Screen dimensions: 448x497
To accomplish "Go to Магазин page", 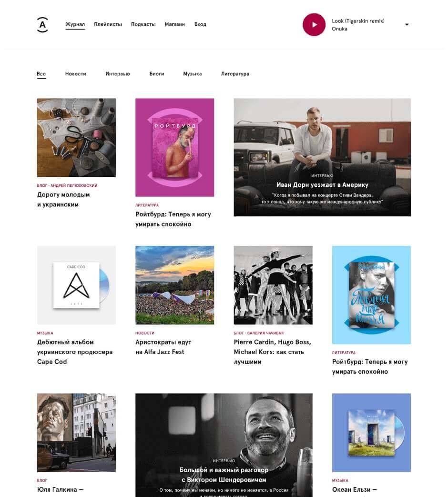I will tap(175, 24).
